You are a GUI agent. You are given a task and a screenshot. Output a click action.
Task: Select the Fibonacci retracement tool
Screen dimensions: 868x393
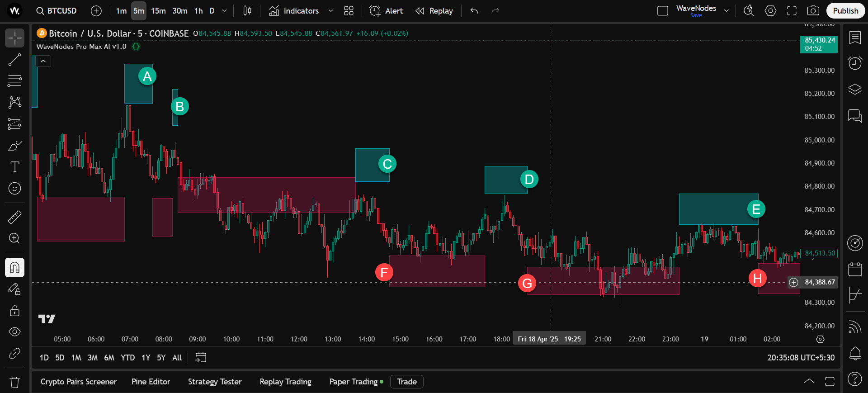pos(14,81)
